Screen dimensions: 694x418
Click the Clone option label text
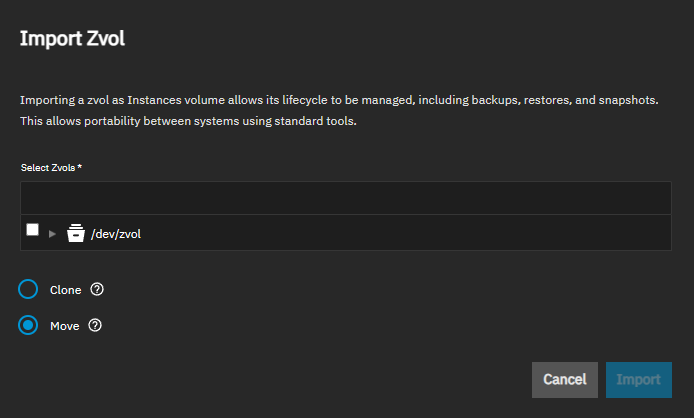(x=65, y=290)
